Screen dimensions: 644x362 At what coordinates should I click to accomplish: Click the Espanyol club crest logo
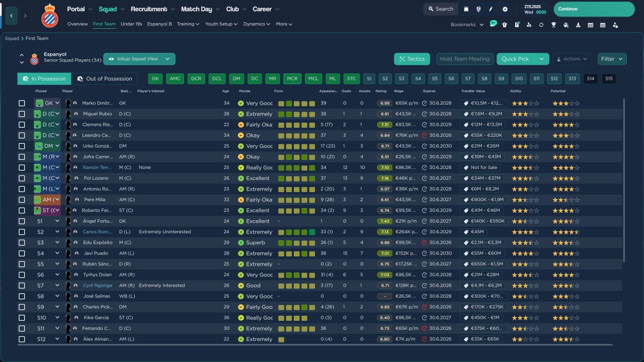(50, 15)
